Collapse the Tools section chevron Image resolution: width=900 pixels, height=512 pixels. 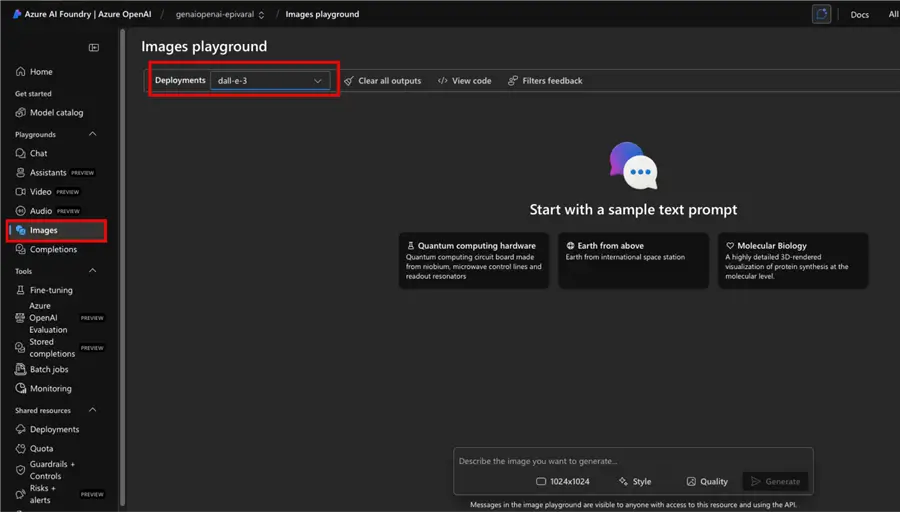pyautogui.click(x=93, y=271)
